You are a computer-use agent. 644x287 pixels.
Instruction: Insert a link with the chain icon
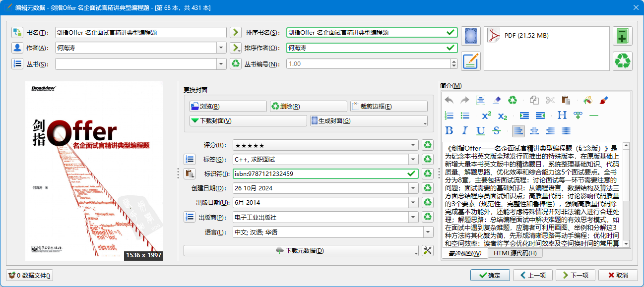(x=578, y=115)
